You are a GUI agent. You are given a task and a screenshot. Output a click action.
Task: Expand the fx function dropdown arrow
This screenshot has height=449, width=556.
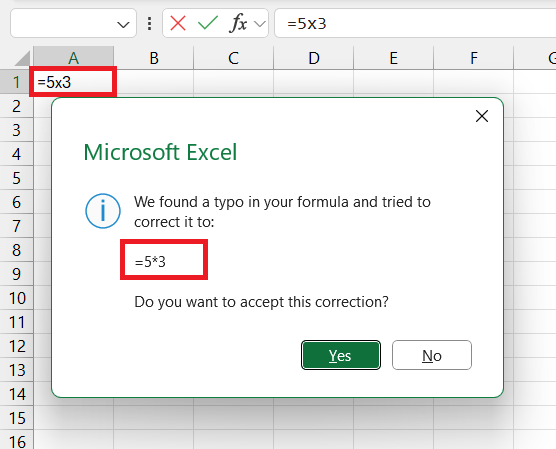tap(260, 24)
